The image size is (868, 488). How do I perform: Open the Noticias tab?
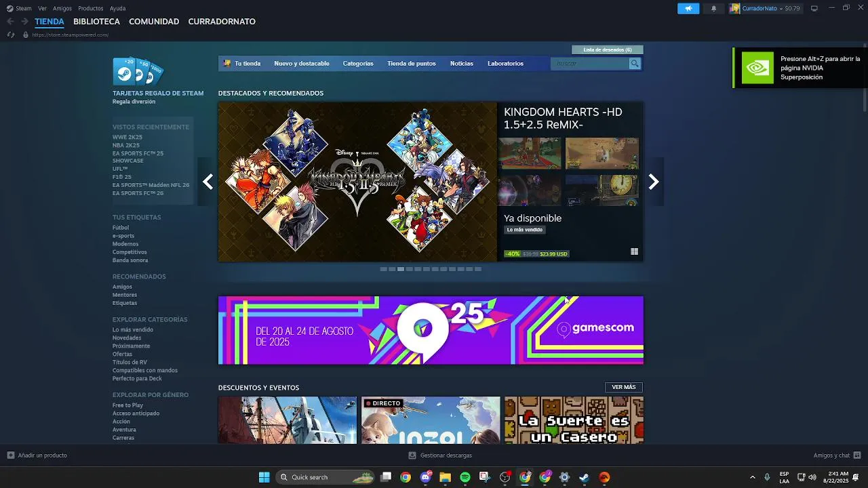(462, 64)
